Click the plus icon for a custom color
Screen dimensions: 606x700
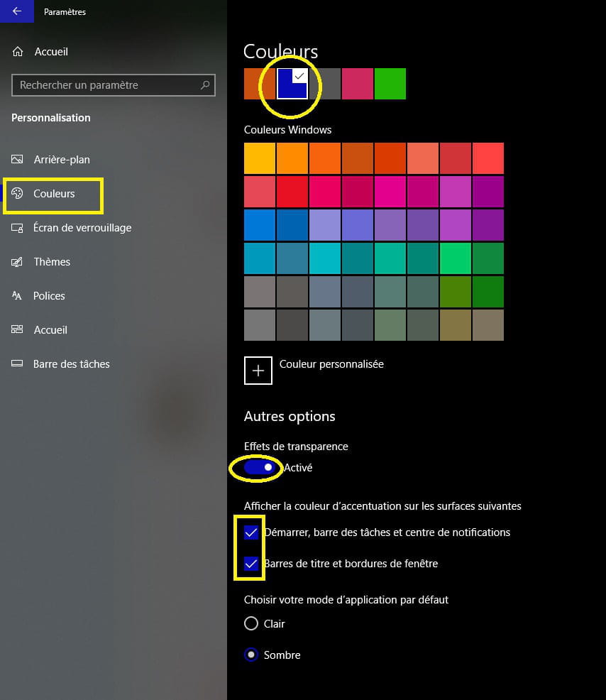[258, 370]
